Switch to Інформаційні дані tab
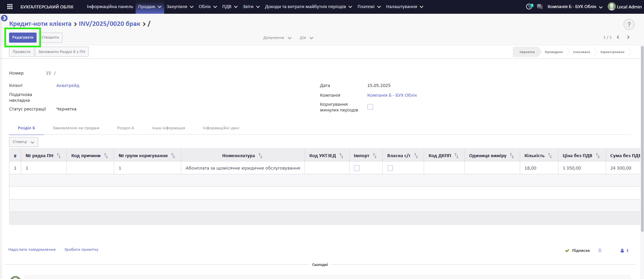This screenshot has height=279, width=644. tap(221, 128)
